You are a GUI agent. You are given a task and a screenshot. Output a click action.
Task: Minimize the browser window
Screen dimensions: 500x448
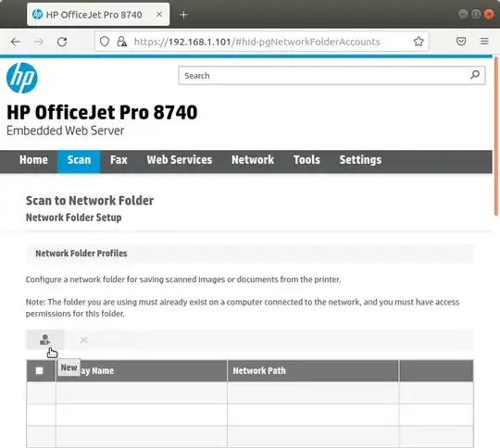pos(463,14)
